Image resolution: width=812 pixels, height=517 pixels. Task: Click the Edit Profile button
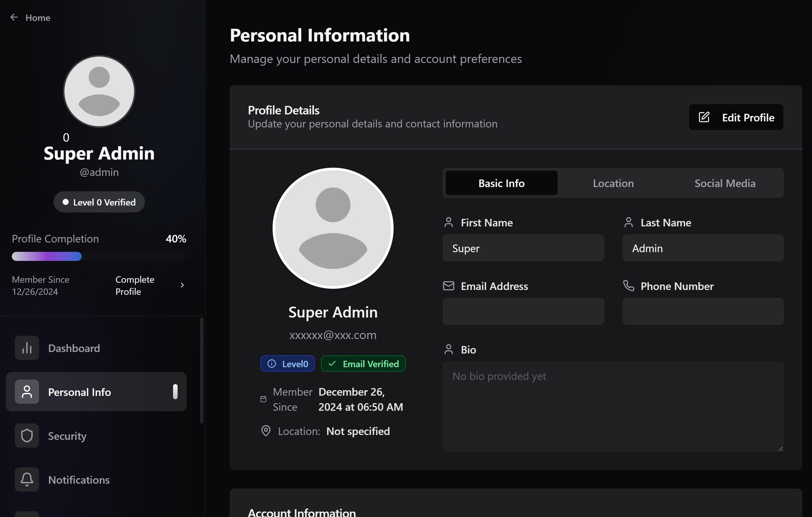pyautogui.click(x=736, y=117)
